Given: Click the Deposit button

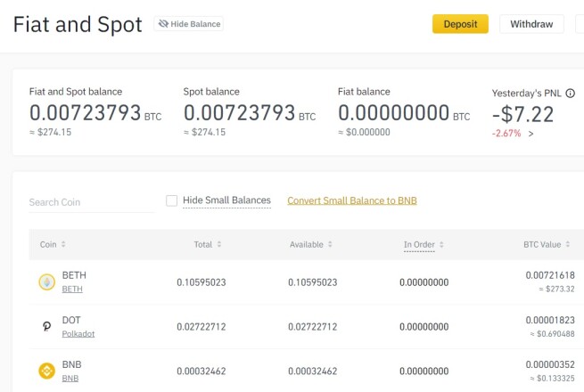Looking at the screenshot, I should click(x=460, y=24).
